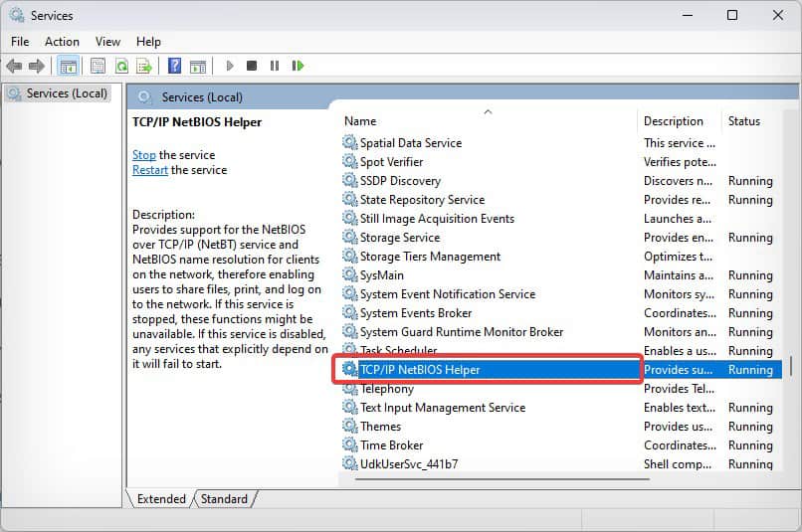
Task: Click the Start Service play icon
Action: pyautogui.click(x=230, y=66)
